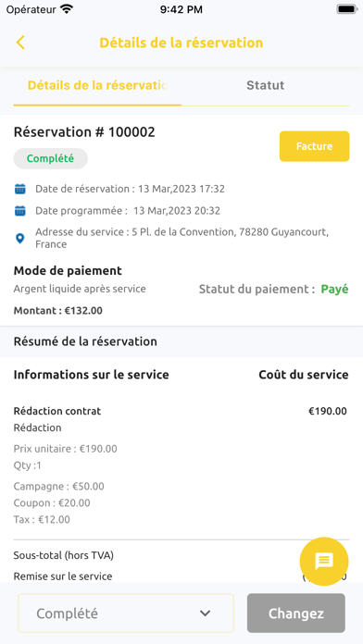The height and width of the screenshot is (644, 363).
Task: Tap the battery icon in status bar
Action: point(346,9)
